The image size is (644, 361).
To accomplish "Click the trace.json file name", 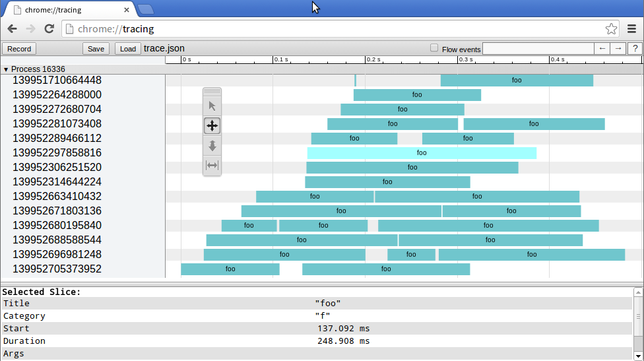I will click(x=164, y=48).
